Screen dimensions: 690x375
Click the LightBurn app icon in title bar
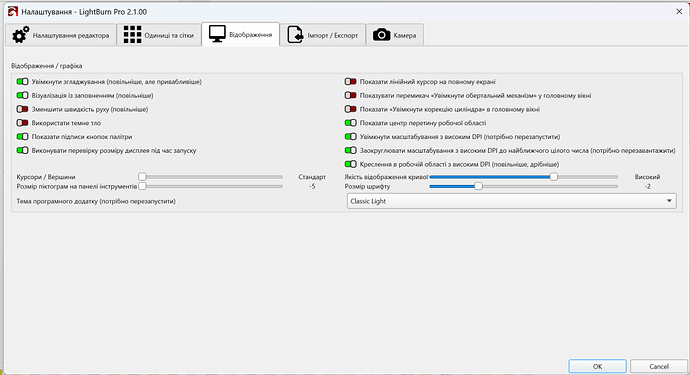coord(13,11)
